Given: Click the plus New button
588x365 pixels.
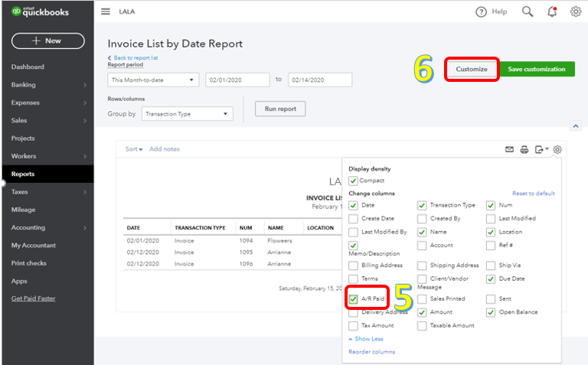Looking at the screenshot, I should click(48, 41).
